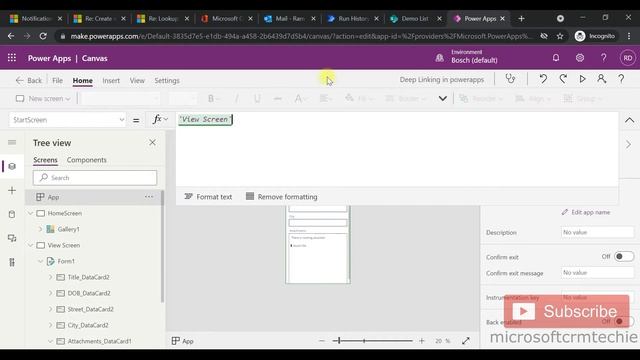640x360 pixels.
Task: Open a new browser tab
Action: 521,18
